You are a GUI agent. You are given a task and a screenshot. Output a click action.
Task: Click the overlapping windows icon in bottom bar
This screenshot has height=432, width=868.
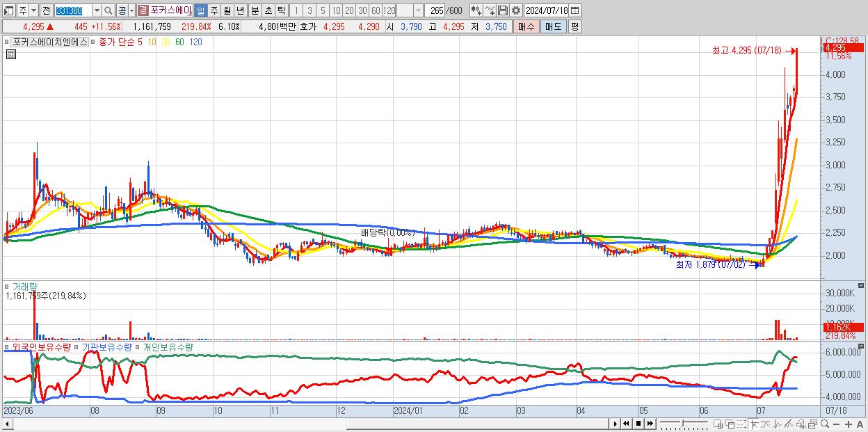[x=730, y=424]
